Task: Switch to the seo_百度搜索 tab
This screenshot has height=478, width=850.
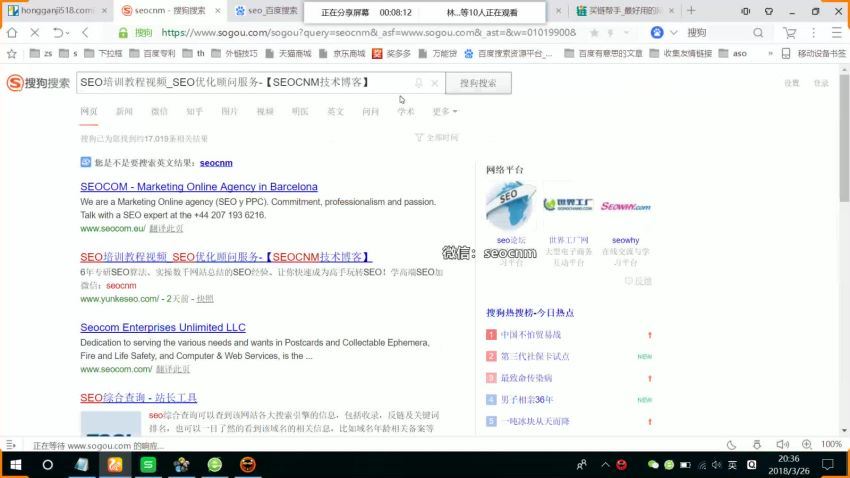Action: coord(268,10)
